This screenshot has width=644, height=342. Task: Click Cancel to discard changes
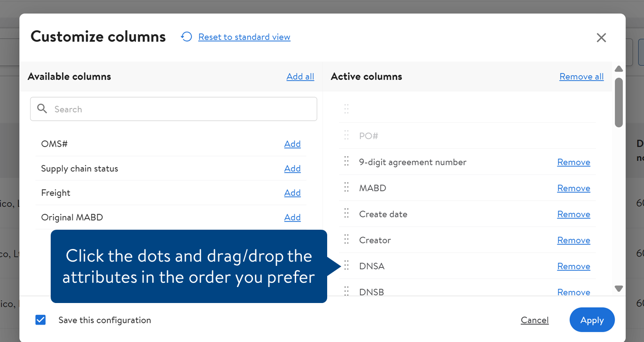coord(535,320)
